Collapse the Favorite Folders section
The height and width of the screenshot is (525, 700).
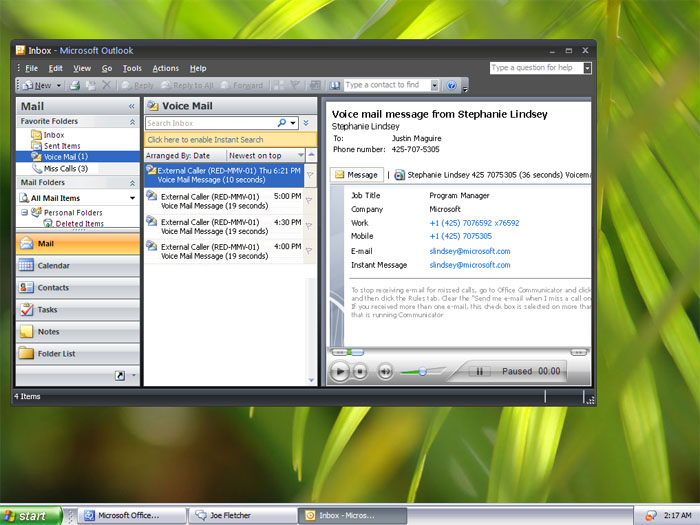point(132,121)
